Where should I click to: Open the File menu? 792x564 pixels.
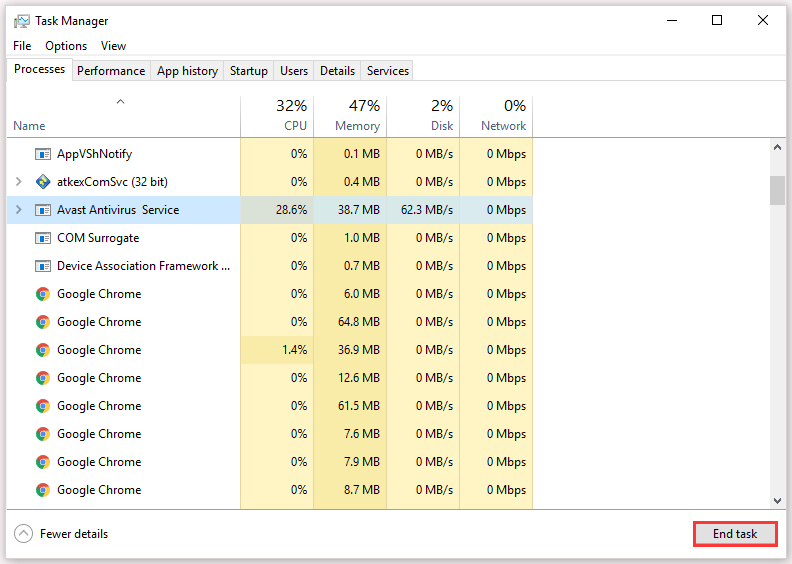click(22, 46)
